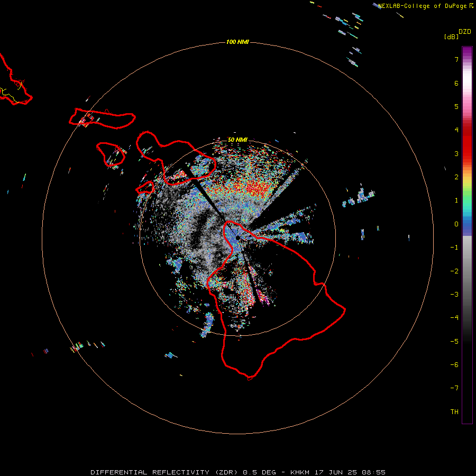The width and height of the screenshot is (476, 476).
Task: Click the 6 value on the color scale
Action: coord(456,83)
